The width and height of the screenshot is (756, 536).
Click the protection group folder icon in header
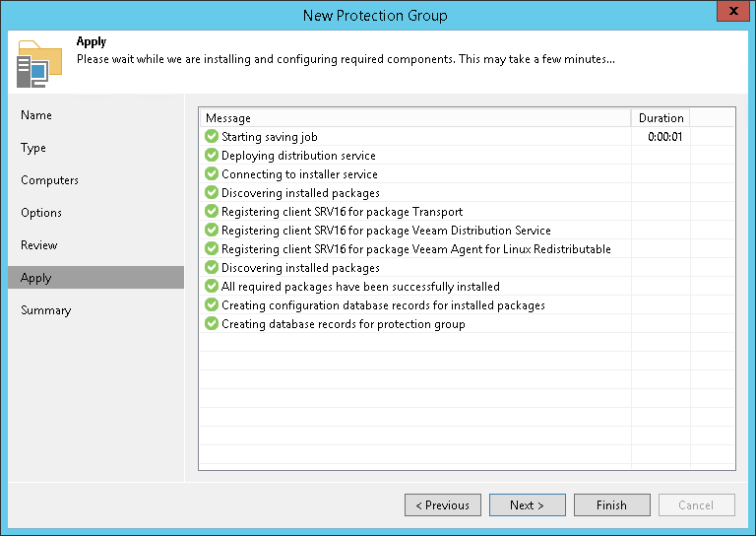click(39, 64)
